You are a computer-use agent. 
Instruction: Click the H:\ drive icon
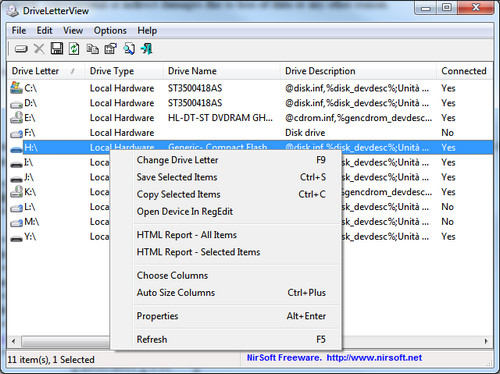click(x=16, y=149)
